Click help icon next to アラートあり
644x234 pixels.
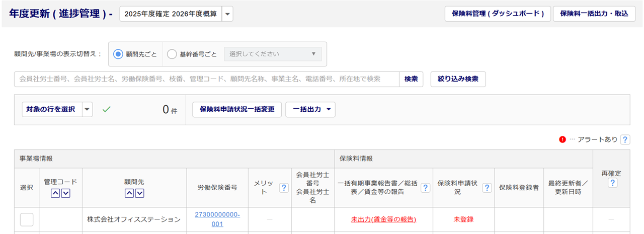pos(625,139)
